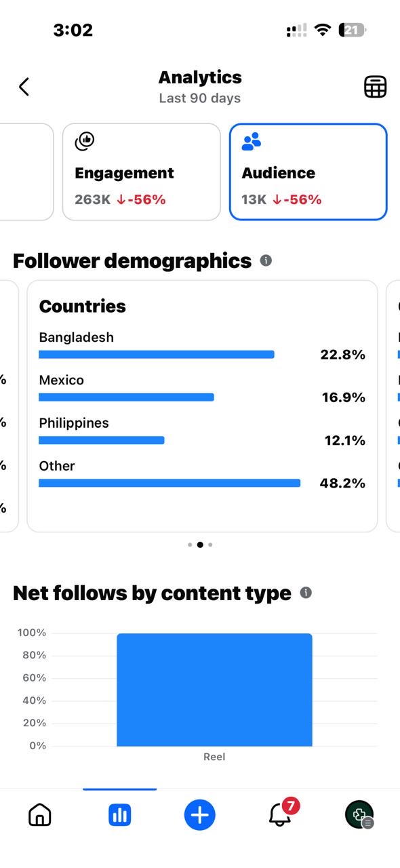
Task: Tap the Last 90 days label
Action: (x=200, y=98)
